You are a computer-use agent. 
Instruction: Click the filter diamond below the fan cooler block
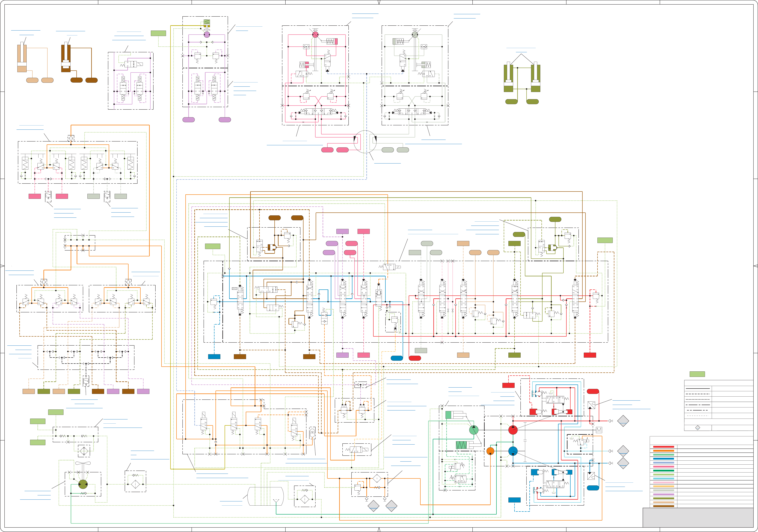click(x=84, y=451)
